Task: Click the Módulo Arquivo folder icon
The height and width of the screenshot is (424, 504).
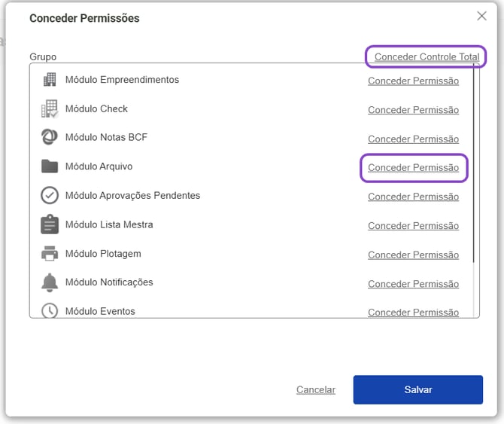Action: (50, 166)
